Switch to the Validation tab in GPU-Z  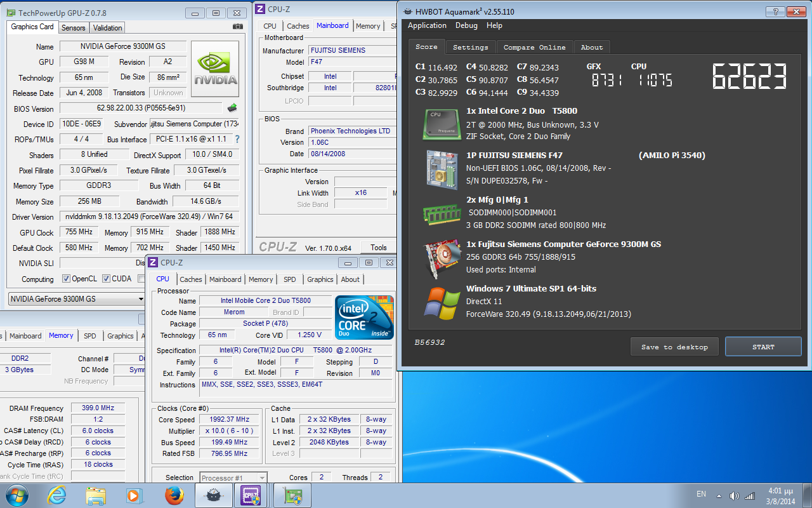107,28
